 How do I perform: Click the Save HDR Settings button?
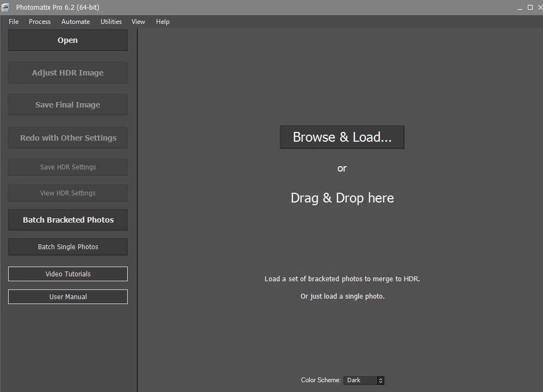68,167
